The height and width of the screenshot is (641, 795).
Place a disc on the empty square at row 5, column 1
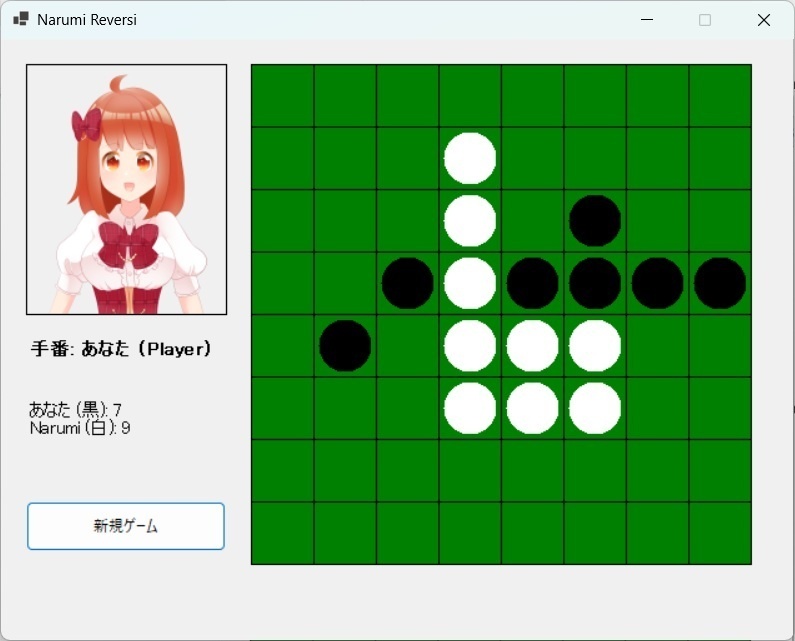tap(283, 345)
